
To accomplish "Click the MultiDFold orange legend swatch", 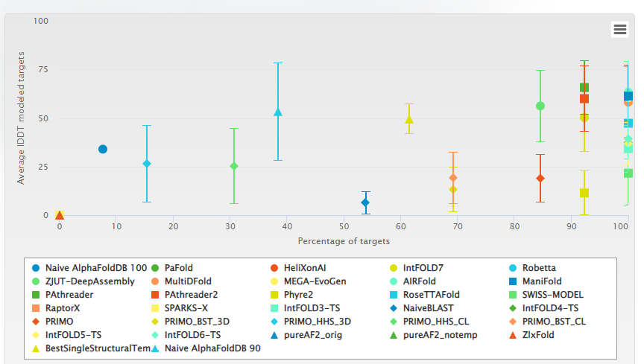I will click(155, 281).
